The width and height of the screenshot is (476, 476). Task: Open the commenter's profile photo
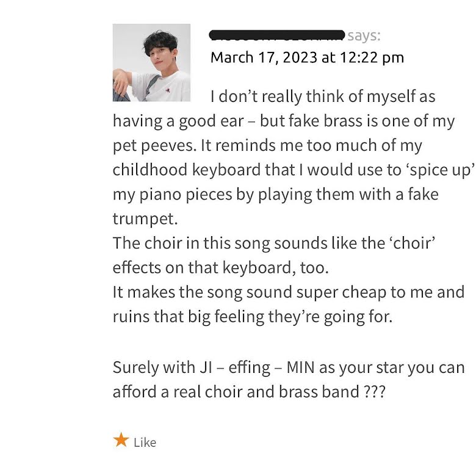pyautogui.click(x=151, y=62)
